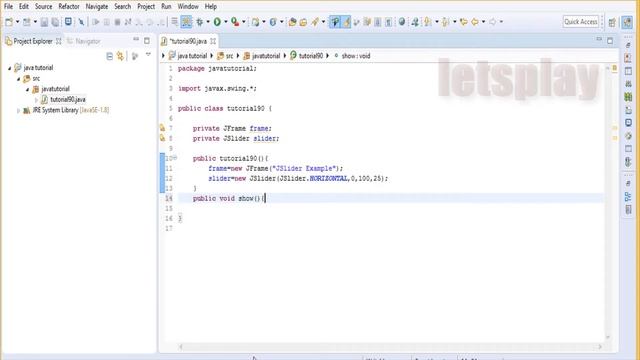Image resolution: width=640 pixels, height=360 pixels.
Task: Open the Run menu
Action: tap(166, 7)
